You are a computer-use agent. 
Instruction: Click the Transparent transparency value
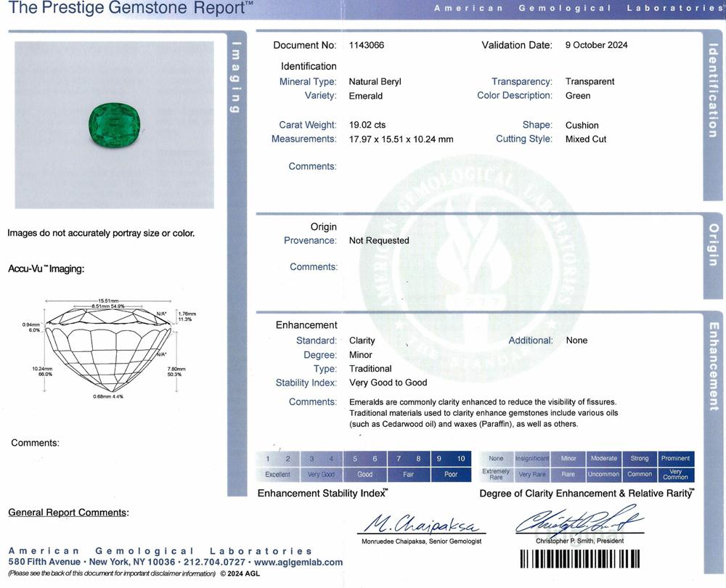590,81
